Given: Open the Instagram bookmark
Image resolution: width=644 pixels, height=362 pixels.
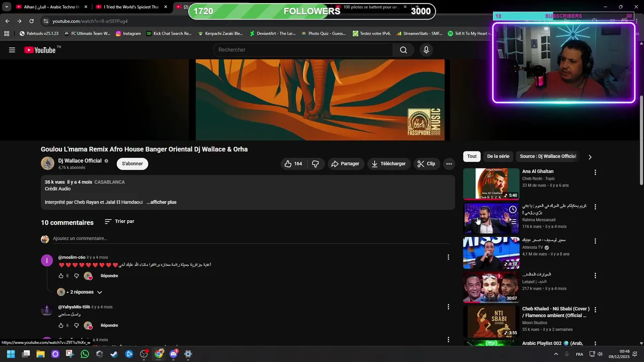Looking at the screenshot, I should click(x=128, y=34).
